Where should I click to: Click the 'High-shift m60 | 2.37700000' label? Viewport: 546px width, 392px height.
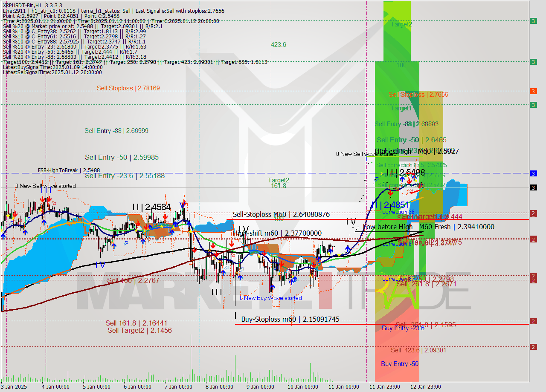click(x=277, y=233)
